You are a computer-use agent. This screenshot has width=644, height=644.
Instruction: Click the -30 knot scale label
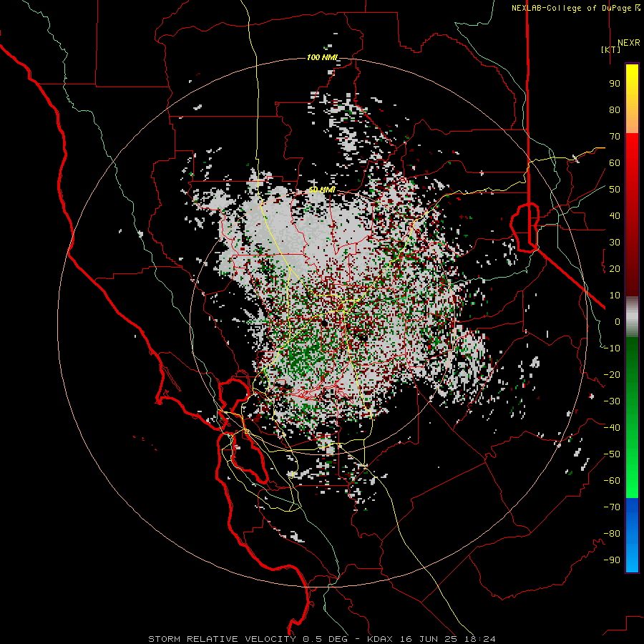613,401
